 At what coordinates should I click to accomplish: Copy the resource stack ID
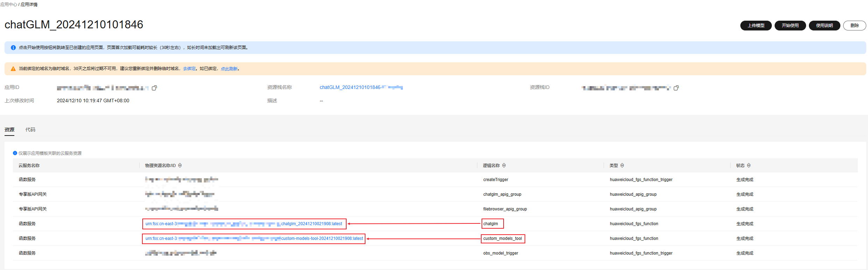(676, 88)
